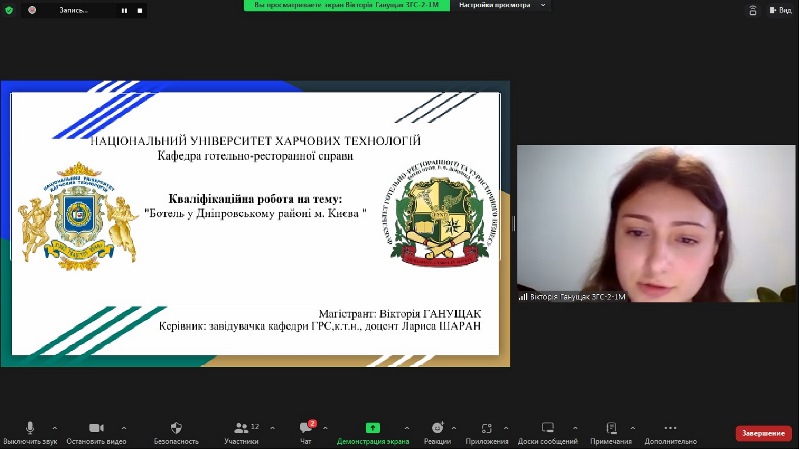Open Доски сообщений whiteboards
This screenshot has width=800, height=450.
coord(547,433)
